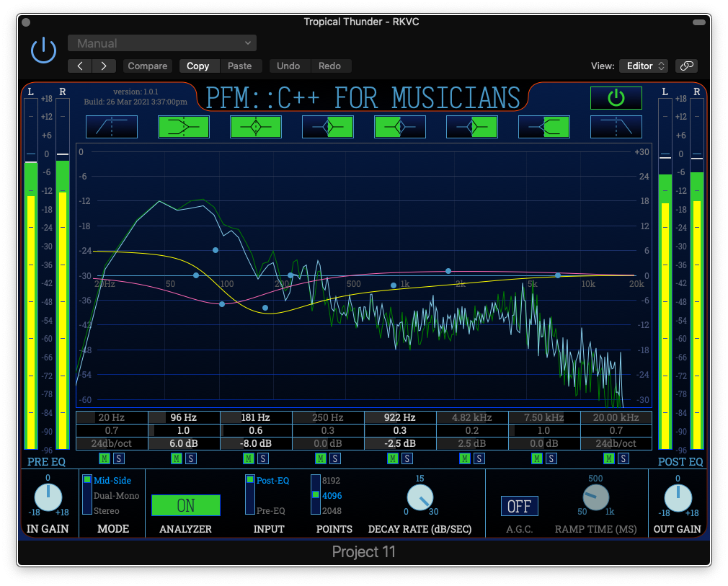Image resolution: width=728 pixels, height=586 pixels.
Task: Toggle the 181 Hz peak band icon
Action: click(x=256, y=127)
